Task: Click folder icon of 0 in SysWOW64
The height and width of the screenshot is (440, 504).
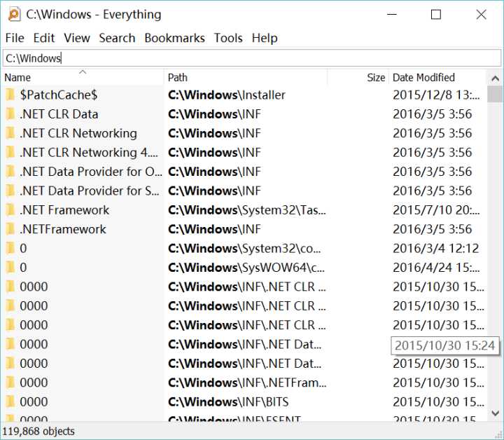Action: 10,268
